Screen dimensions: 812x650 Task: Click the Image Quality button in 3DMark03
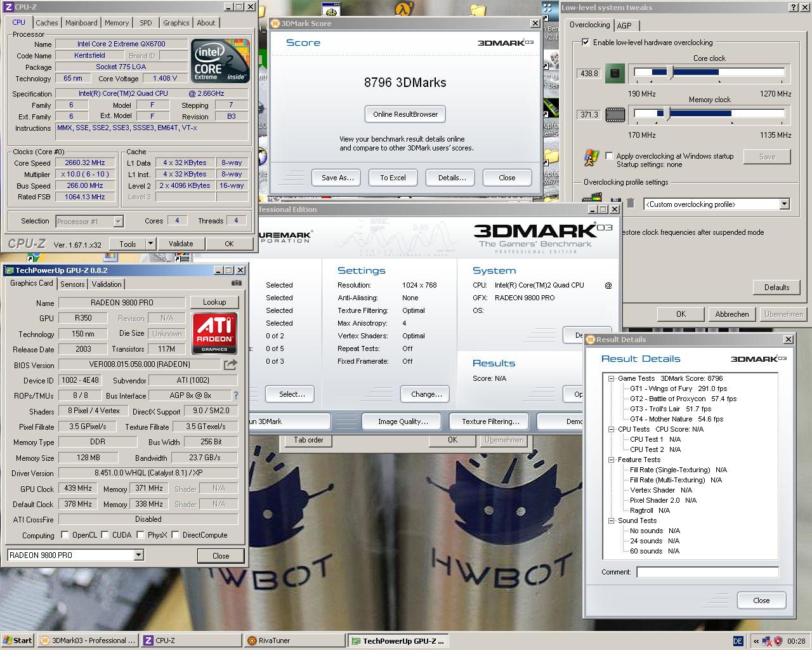403,421
